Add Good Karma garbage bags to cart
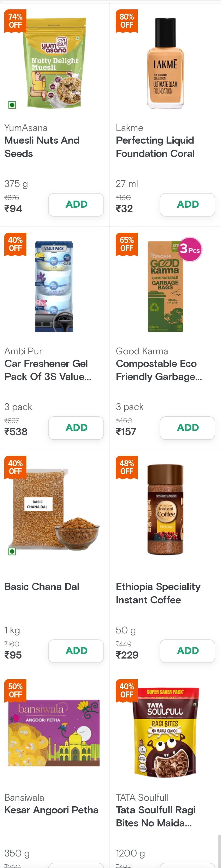 click(187, 428)
